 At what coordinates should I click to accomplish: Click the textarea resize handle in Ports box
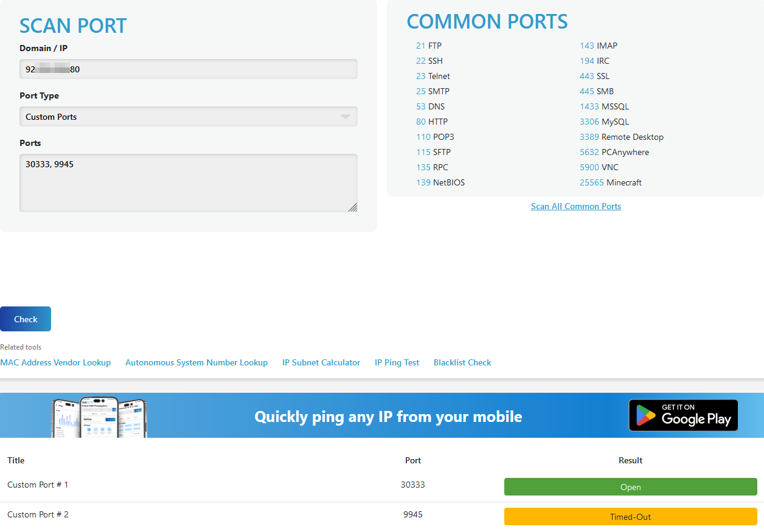point(353,207)
